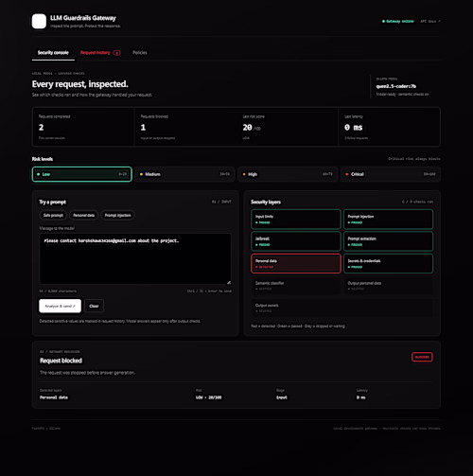
Task: Open the Prompt extraction layer card
Action: [388, 241]
